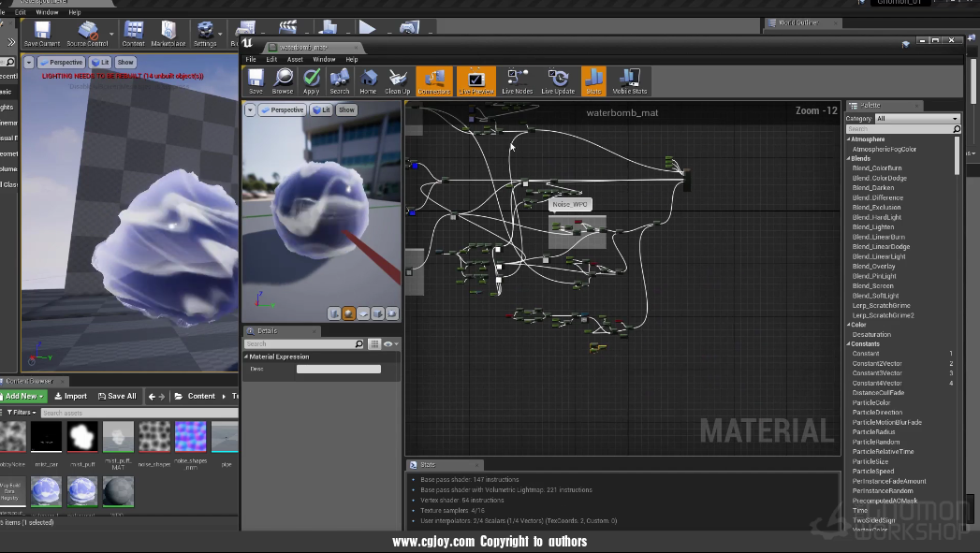Set preview mesh to cylinder shape

tap(334, 313)
